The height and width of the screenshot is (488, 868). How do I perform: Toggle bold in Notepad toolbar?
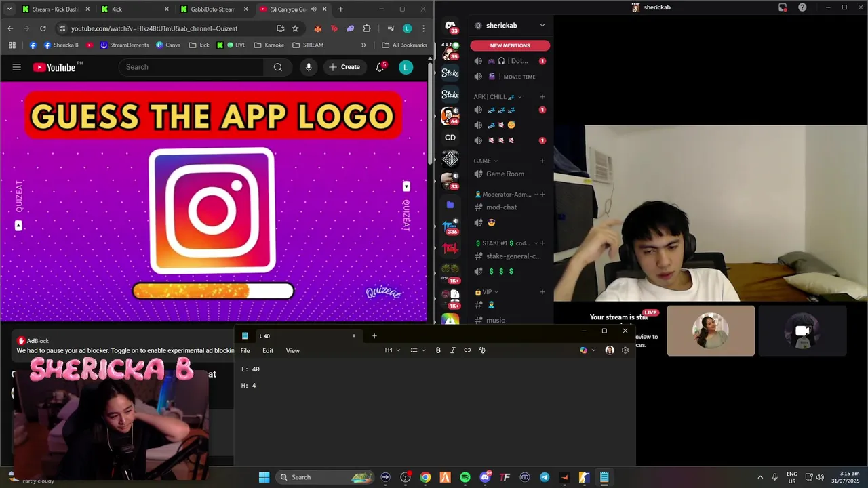click(438, 350)
